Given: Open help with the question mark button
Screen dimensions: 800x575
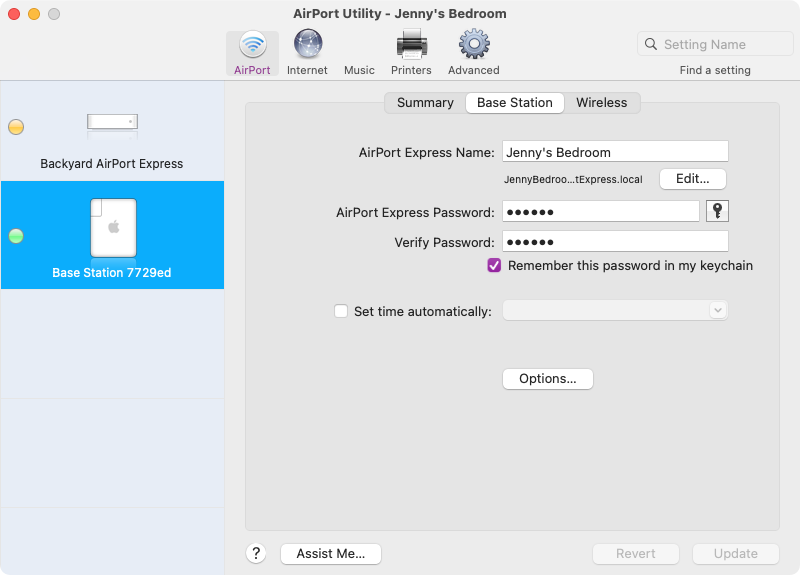Looking at the screenshot, I should pyautogui.click(x=256, y=553).
